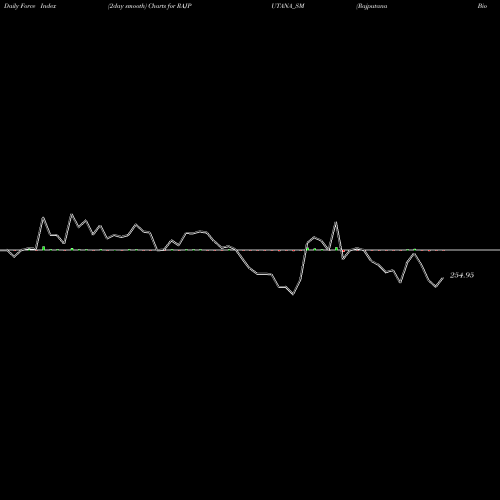Click the 'UTANA_SM' symbol text

[x=288, y=6]
